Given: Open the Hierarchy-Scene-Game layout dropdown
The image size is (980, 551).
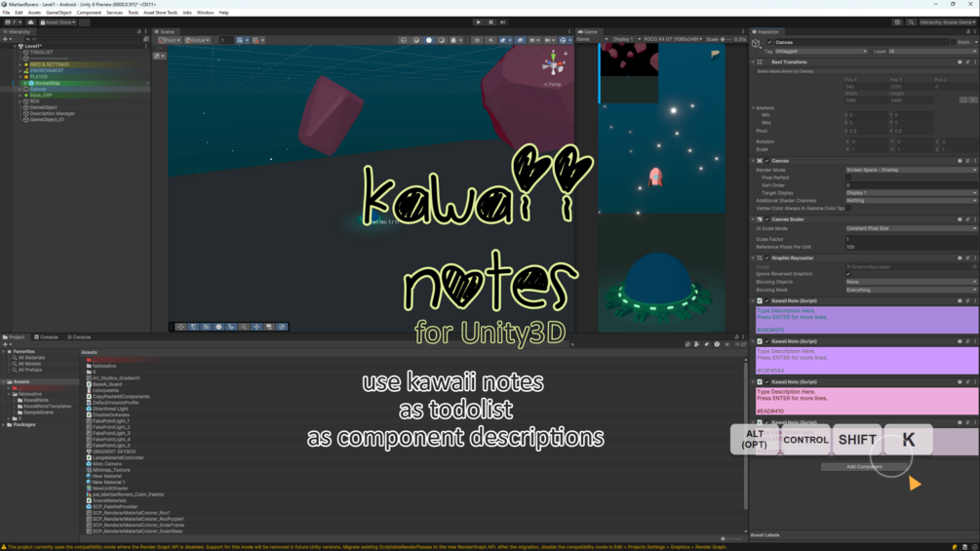Looking at the screenshot, I should pyautogui.click(x=948, y=21).
